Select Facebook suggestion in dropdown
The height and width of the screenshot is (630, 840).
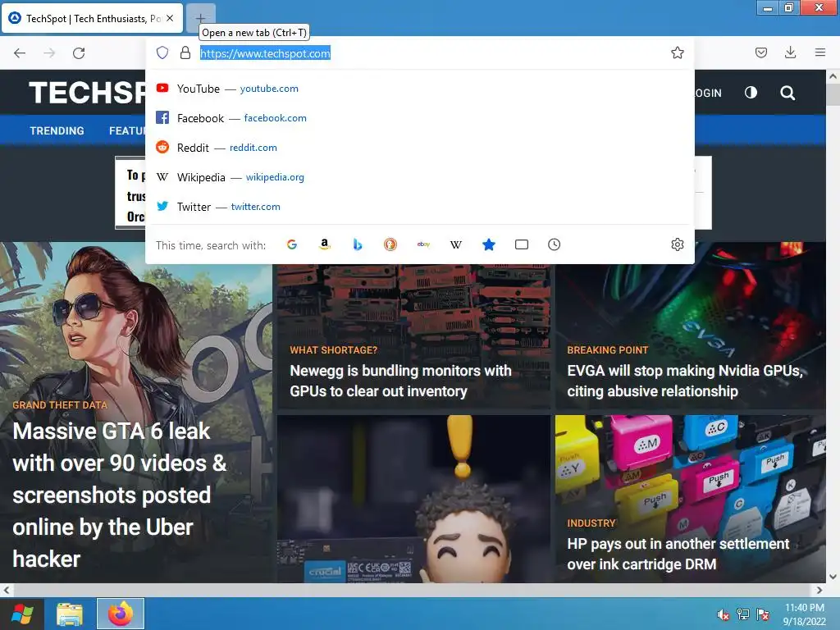tap(420, 118)
